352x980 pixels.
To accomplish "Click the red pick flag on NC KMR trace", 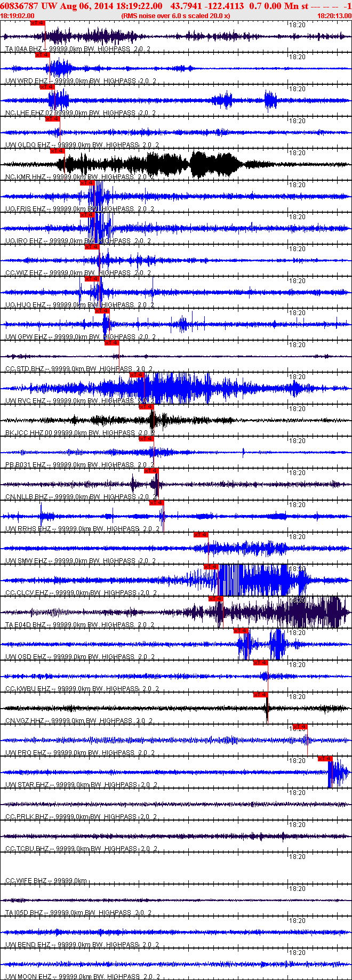I will coord(57,151).
